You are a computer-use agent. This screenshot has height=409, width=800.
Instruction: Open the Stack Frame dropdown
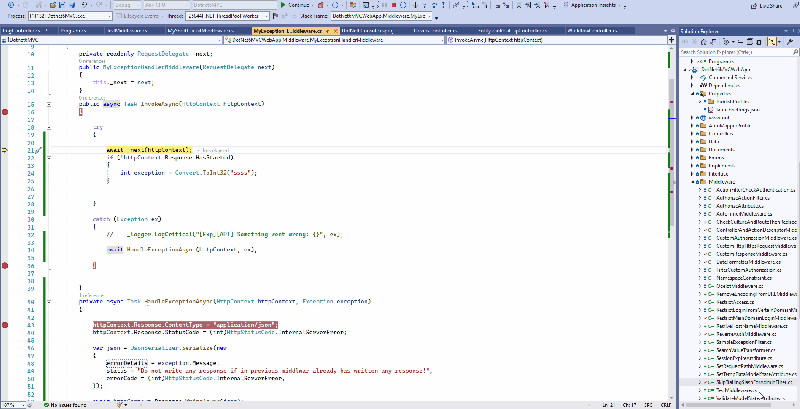click(x=382, y=16)
